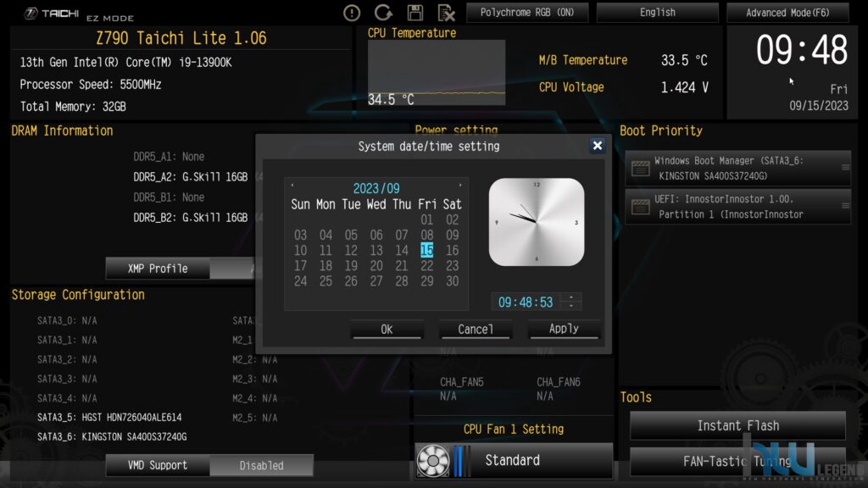Select highlighted date 15 in calendar
Viewport: 868px width, 488px height.
(x=427, y=250)
